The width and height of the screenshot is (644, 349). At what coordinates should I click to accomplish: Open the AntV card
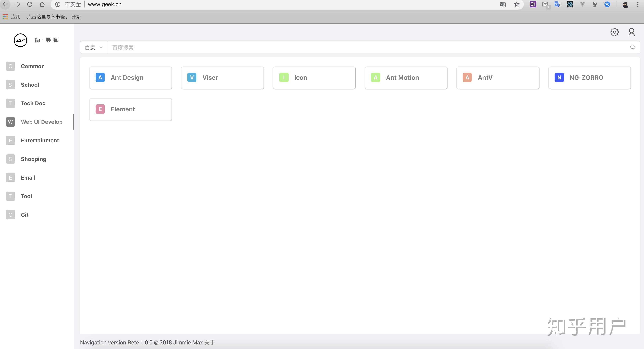(x=498, y=78)
